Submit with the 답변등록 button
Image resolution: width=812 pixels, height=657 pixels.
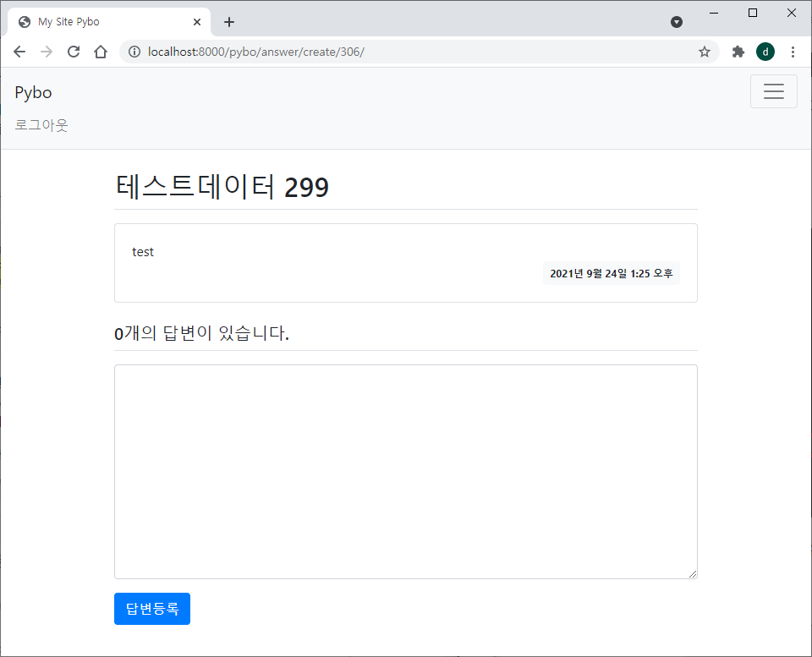tap(152, 609)
